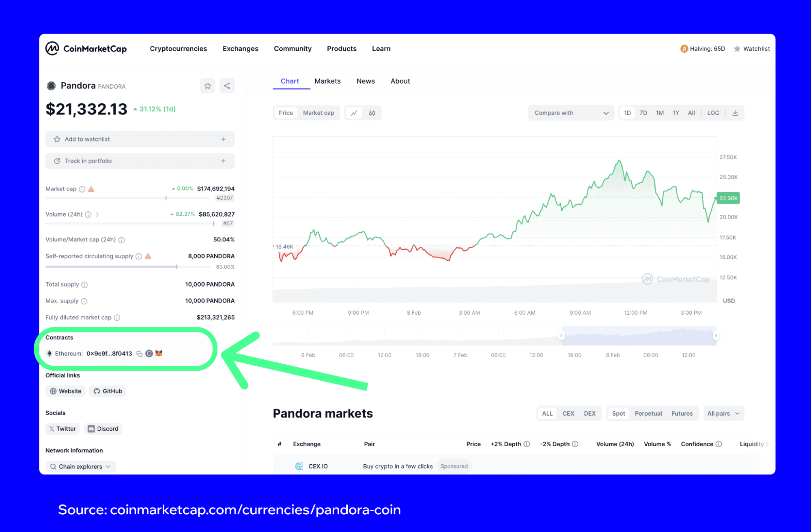The image size is (811, 532).
Task: Click the Learn menu item
Action: (381, 49)
